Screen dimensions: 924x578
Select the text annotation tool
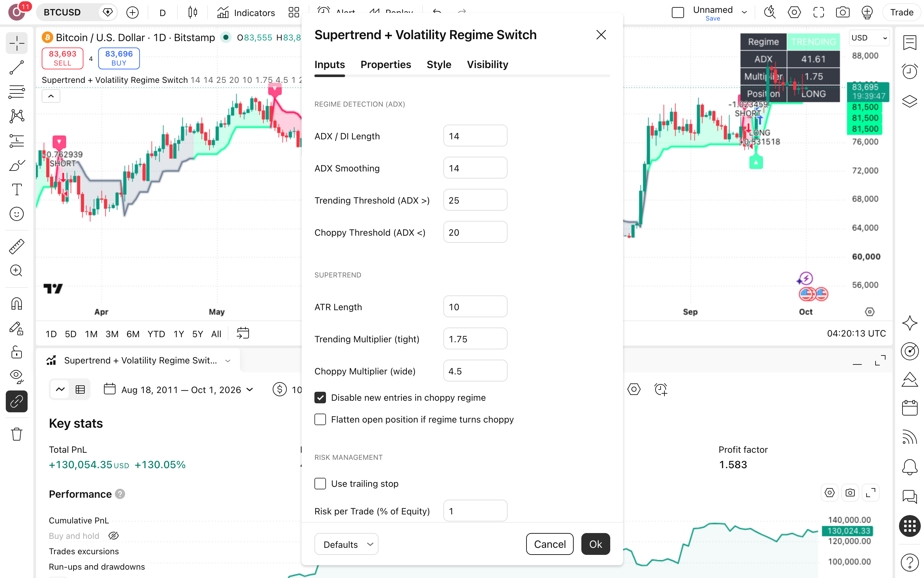click(16, 189)
